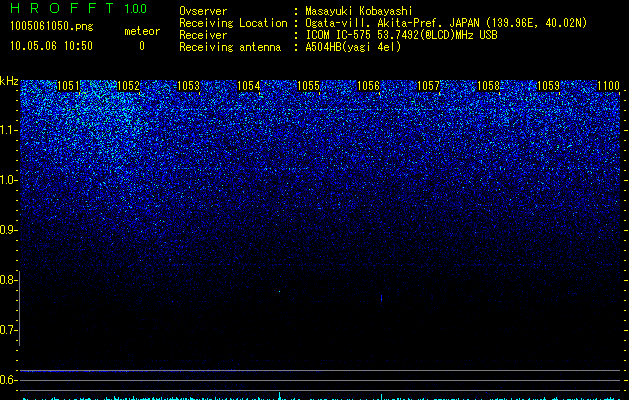Click the 1053 time marker
Screen dimensions: 629x400
189,86
